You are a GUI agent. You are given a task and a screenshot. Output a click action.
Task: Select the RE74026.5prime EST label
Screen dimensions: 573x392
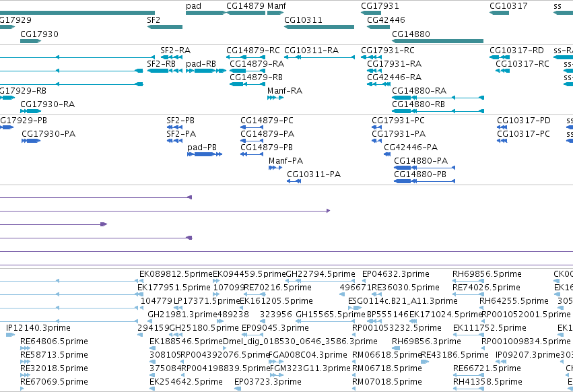click(486, 288)
